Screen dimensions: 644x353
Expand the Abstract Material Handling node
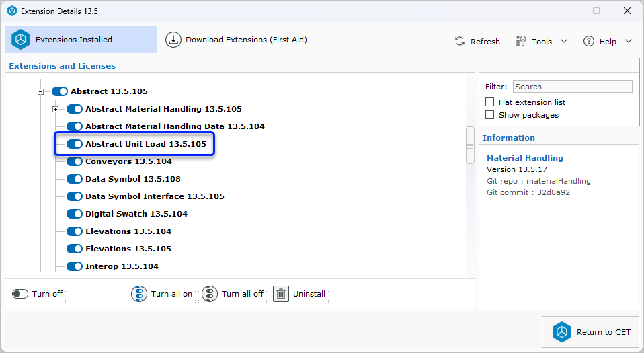(55, 110)
